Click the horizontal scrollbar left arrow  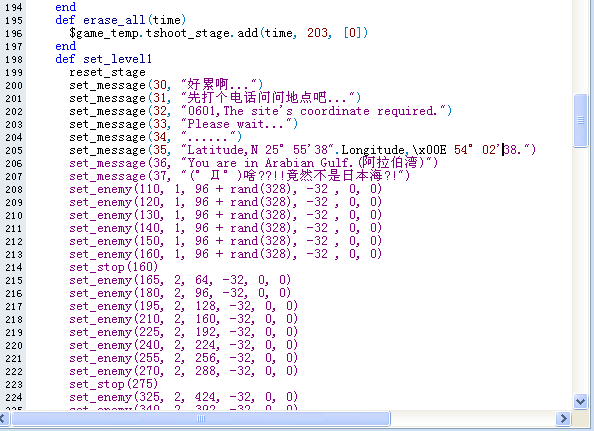3,419
